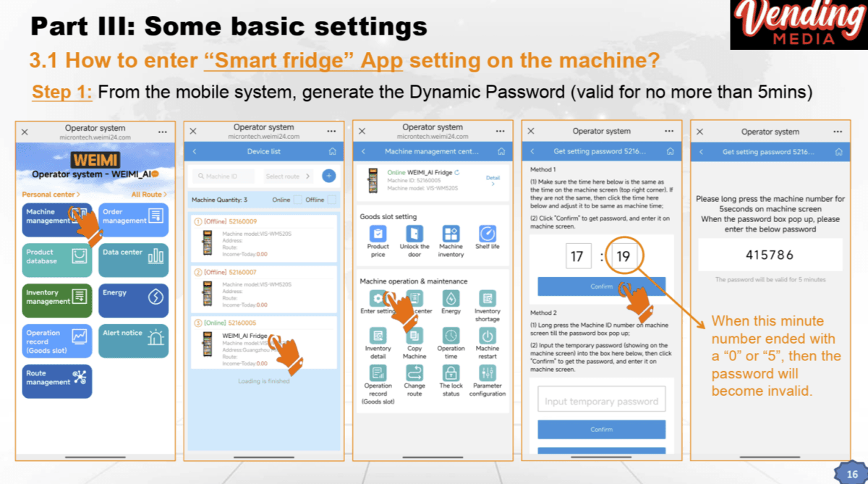Click The lock status icon
Viewport: 868px width, 484px height.
tap(451, 373)
